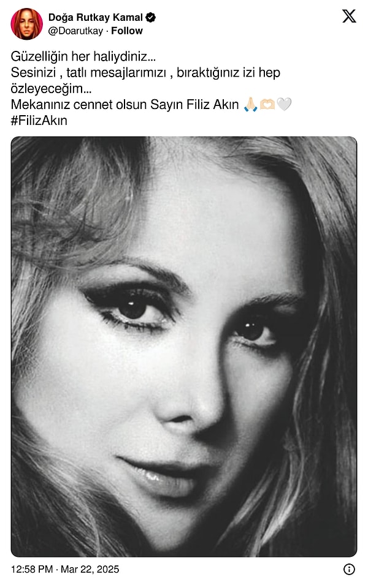
Task: Click the folded hands emoji
Action: click(x=250, y=104)
